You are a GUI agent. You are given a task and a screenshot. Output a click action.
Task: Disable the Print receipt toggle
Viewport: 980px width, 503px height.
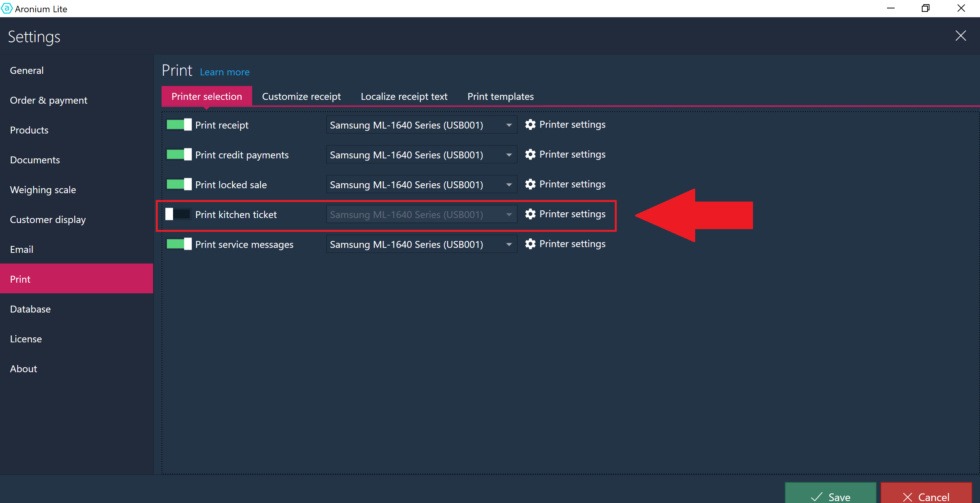[x=179, y=125]
